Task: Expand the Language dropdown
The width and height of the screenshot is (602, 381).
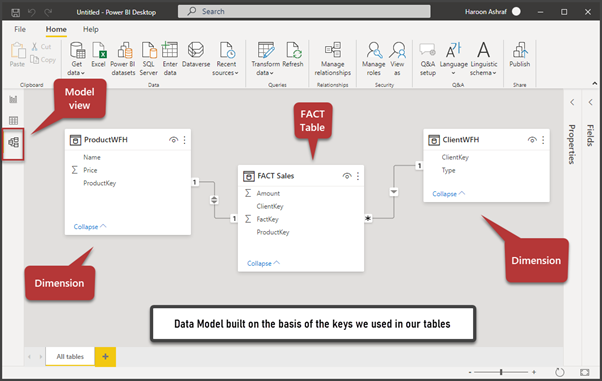Action: point(453,59)
